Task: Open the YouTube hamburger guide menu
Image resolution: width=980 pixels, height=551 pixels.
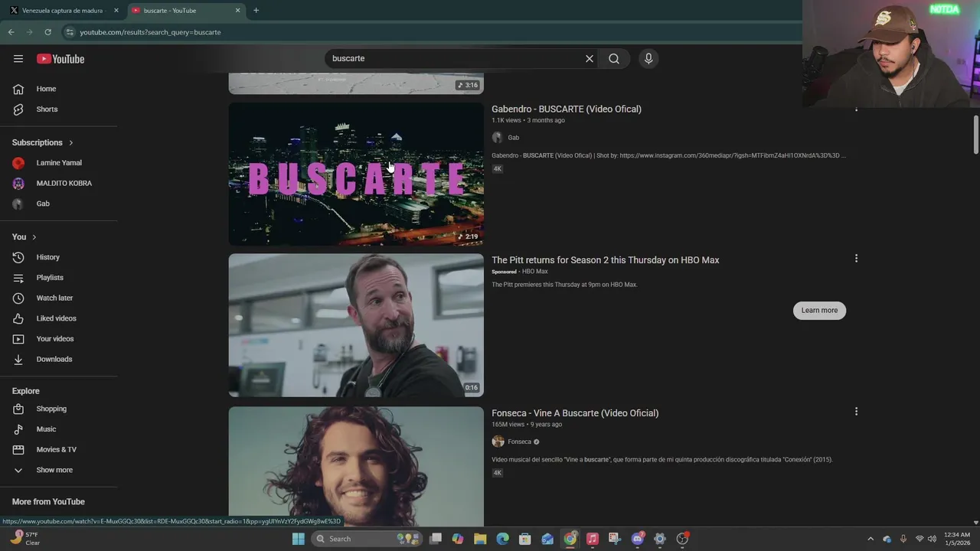Action: coord(18,59)
